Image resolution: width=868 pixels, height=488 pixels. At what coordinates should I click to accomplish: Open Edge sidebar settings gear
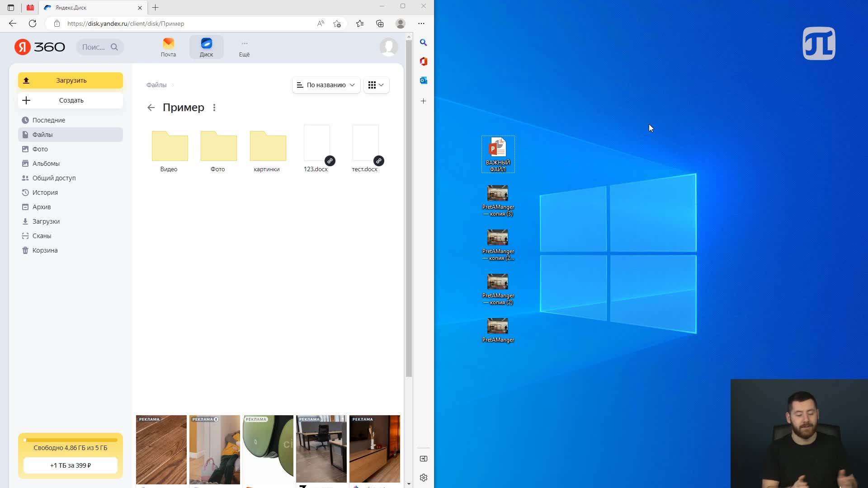point(424,478)
